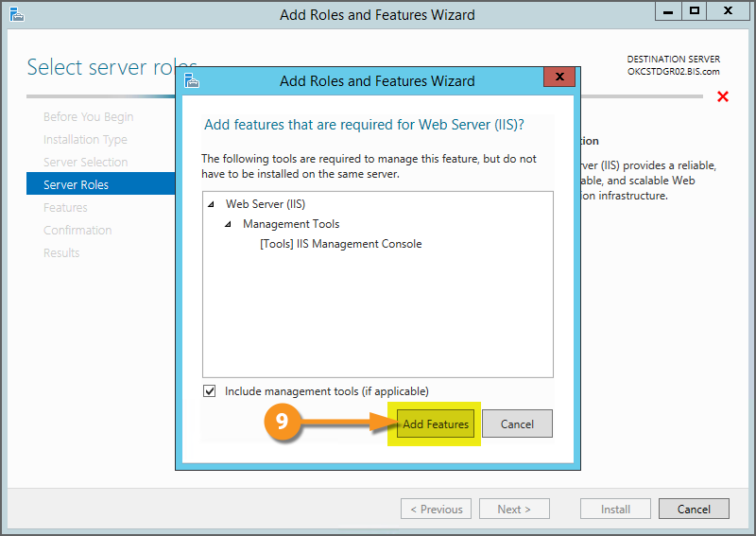This screenshot has height=536, width=756.
Task: Click the Add Features button
Action: click(436, 424)
